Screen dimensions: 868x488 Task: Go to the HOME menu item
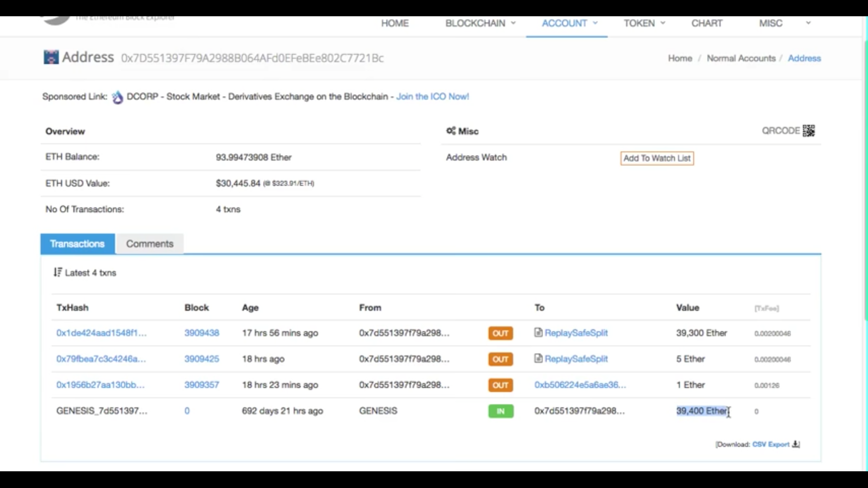point(395,23)
